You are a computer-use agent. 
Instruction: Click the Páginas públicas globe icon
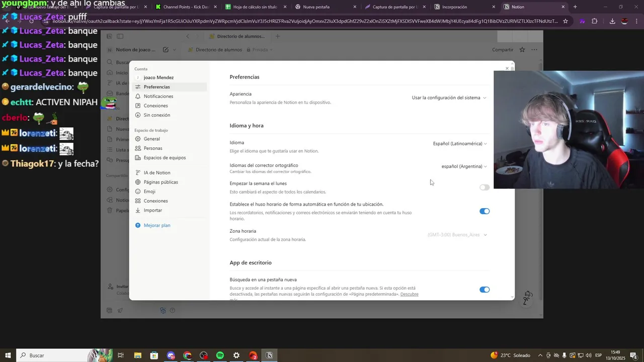(138, 182)
